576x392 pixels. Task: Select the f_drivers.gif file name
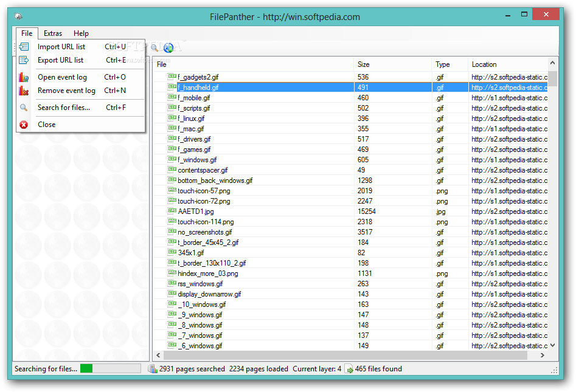194,139
